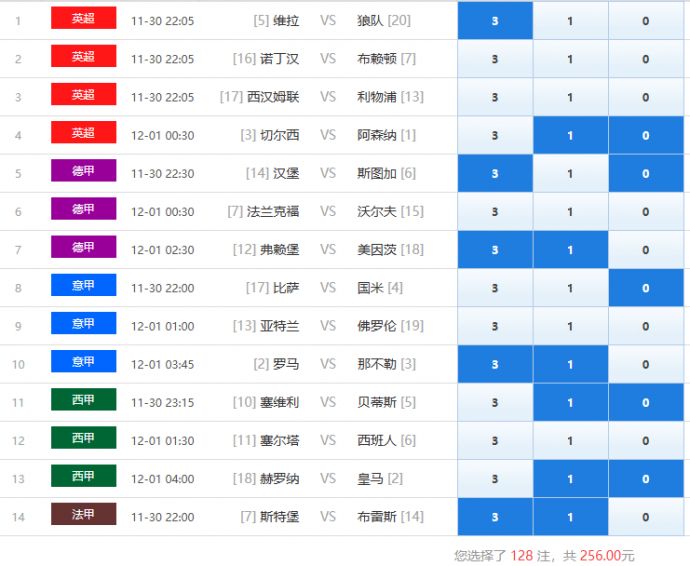Image resolution: width=690 pixels, height=566 pixels.
Task: Click the 英超 league tag in row 1
Action: click(83, 19)
